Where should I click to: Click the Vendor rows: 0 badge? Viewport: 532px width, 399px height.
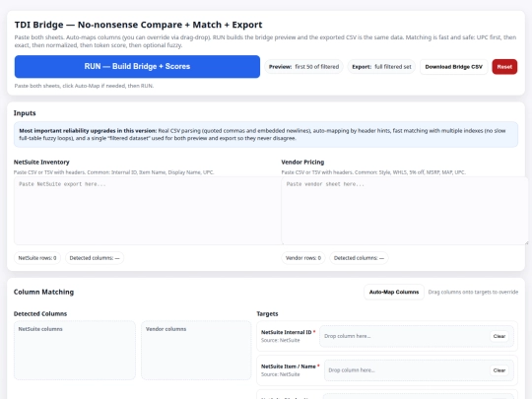[303, 258]
